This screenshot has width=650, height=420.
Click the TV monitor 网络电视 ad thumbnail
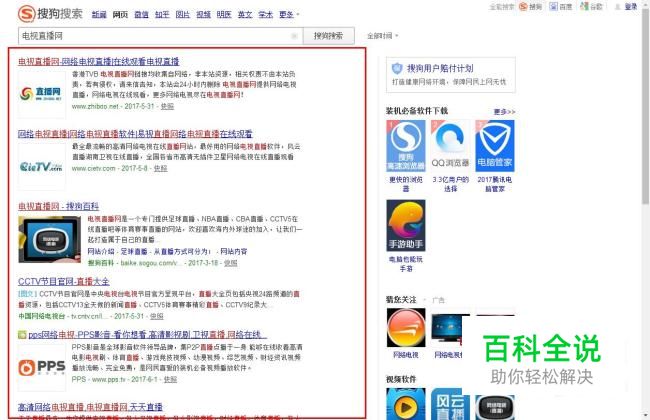[x=447, y=330]
